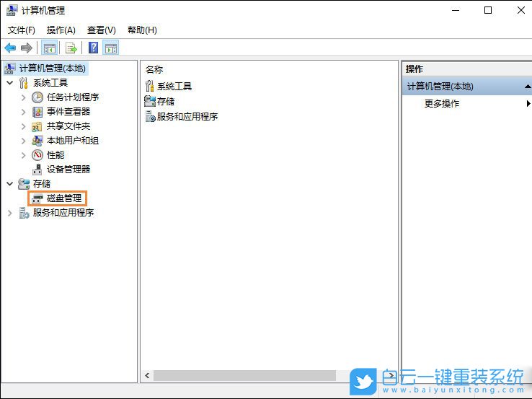Expand the 事件查看器 node

click(x=23, y=112)
